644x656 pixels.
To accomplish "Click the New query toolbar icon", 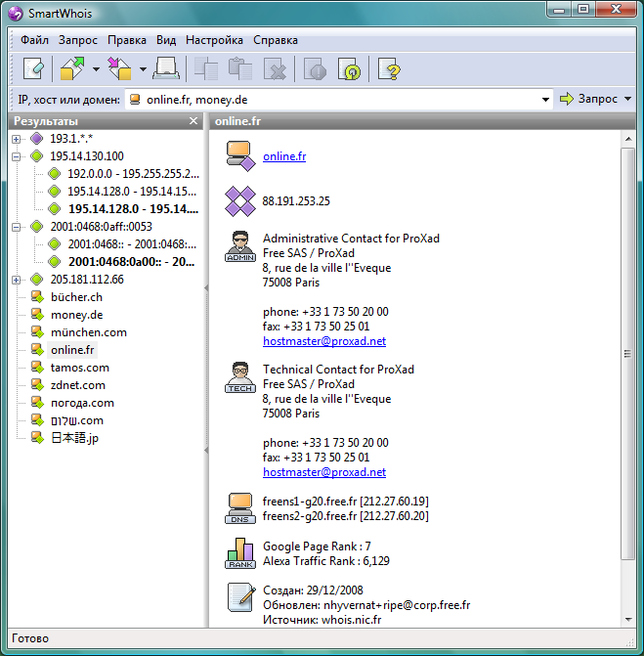I will (33, 68).
